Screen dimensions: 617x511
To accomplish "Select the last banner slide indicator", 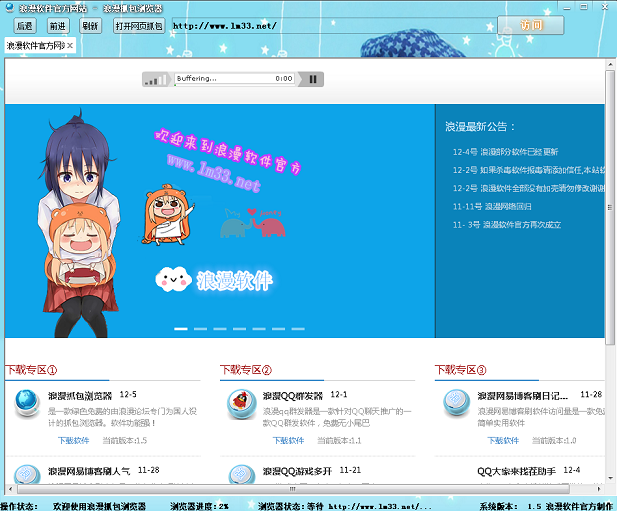I will click(x=298, y=329).
